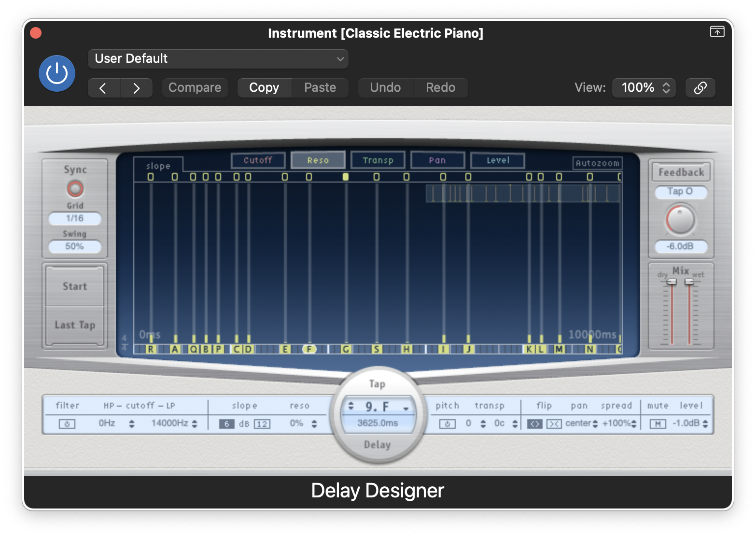Image resolution: width=756 pixels, height=537 pixels.
Task: Adjust the pan center stepper
Action: click(x=595, y=424)
